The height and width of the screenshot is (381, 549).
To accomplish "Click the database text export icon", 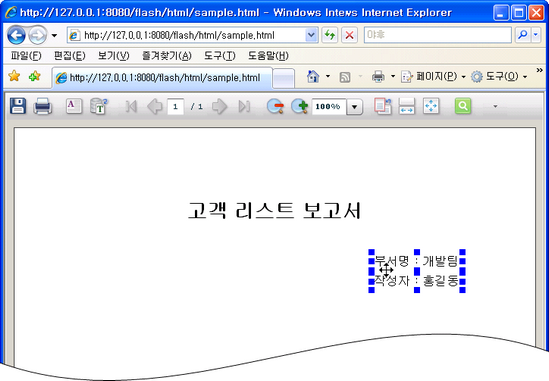I will click(99, 106).
